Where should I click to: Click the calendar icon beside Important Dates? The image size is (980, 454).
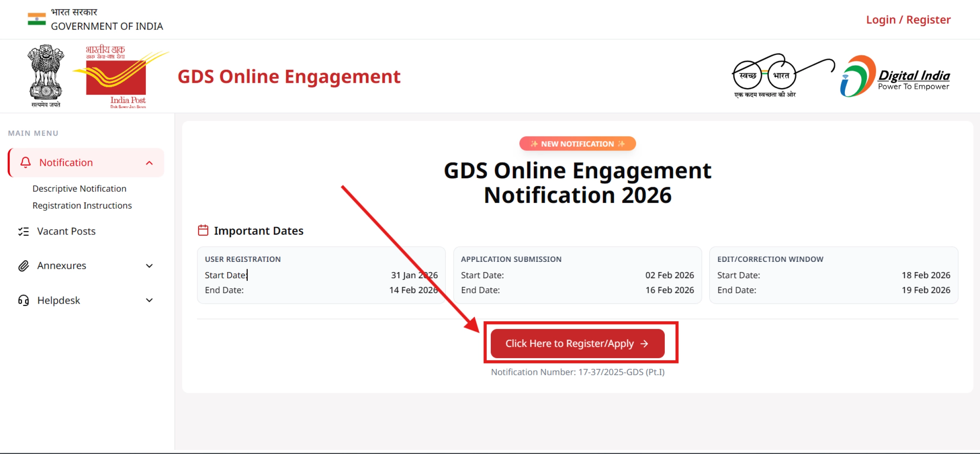(x=203, y=230)
